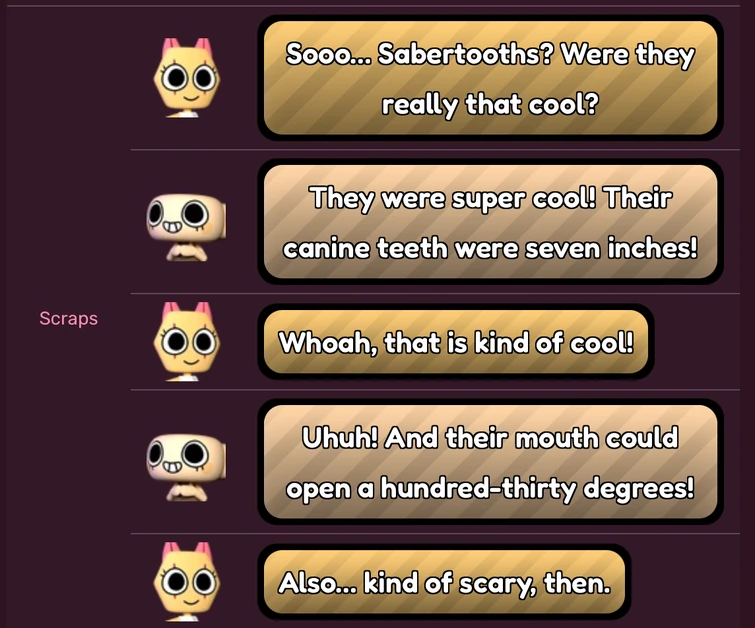Click the text "canine teeth were seven inches!"
755x628 pixels.
point(490,249)
